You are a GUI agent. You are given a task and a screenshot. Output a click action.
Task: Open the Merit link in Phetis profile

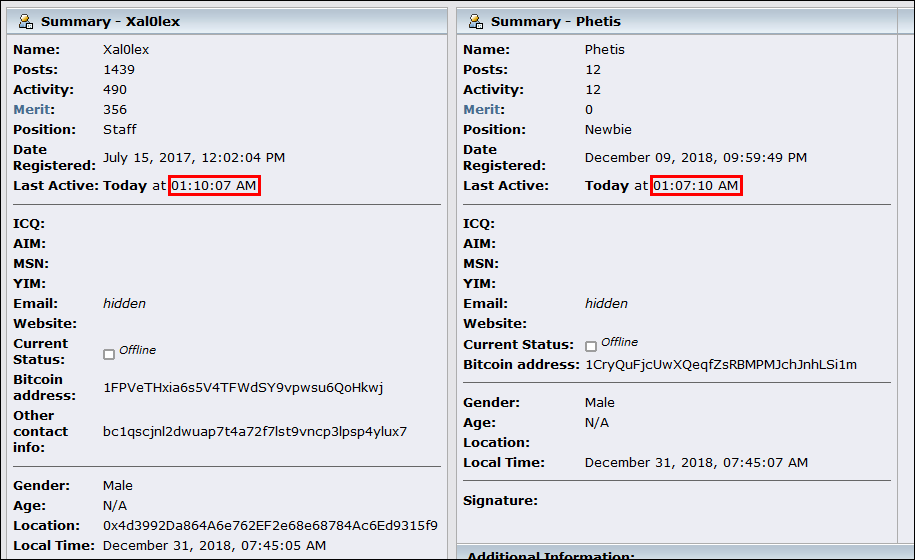tap(481, 110)
